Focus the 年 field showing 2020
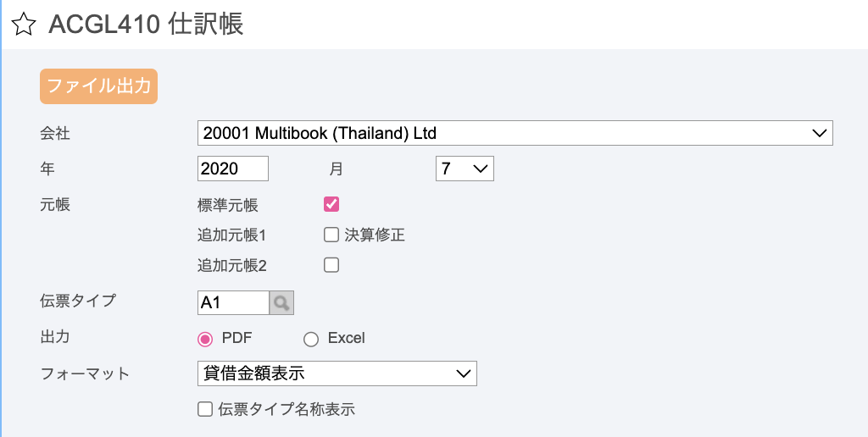This screenshot has width=868, height=437. pyautogui.click(x=232, y=169)
